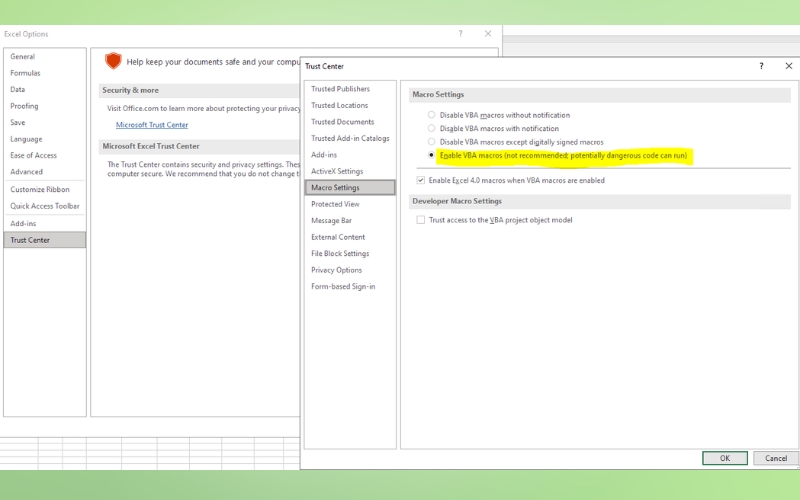The height and width of the screenshot is (500, 800).
Task: Select Disable VBA macros without notification
Action: point(432,115)
